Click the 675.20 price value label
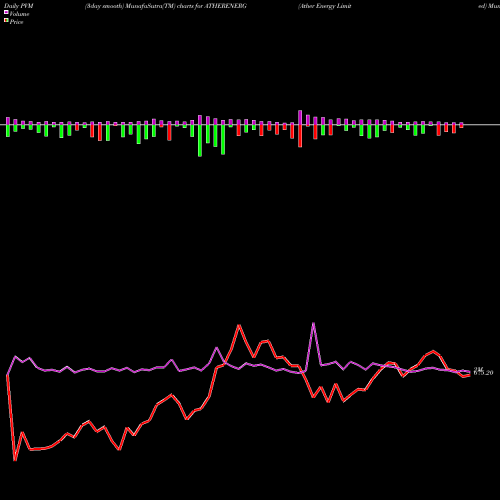 click(x=483, y=373)
